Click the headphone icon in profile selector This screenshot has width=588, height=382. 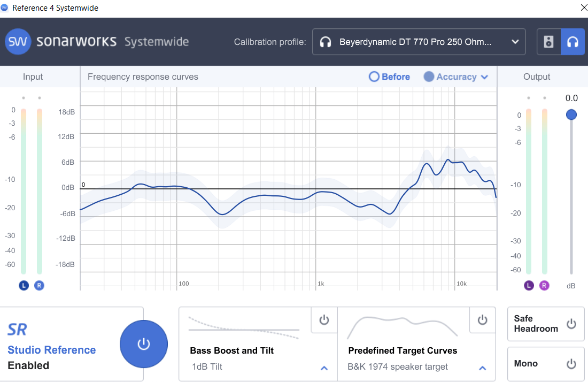pyautogui.click(x=326, y=42)
